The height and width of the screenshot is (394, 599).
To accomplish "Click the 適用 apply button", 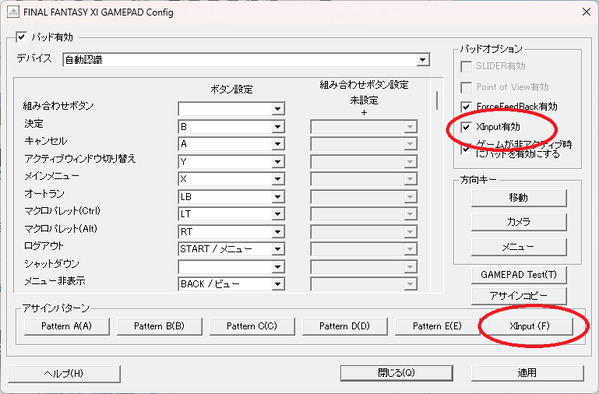I will (x=527, y=373).
